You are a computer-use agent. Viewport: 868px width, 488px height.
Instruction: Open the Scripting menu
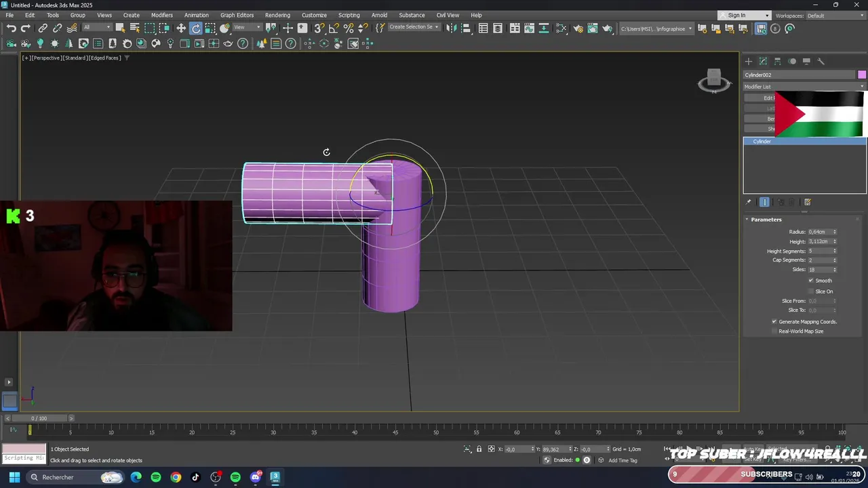click(349, 15)
